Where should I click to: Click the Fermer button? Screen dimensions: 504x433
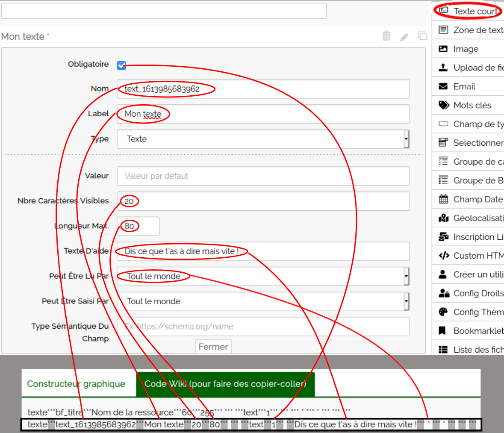[213, 347]
